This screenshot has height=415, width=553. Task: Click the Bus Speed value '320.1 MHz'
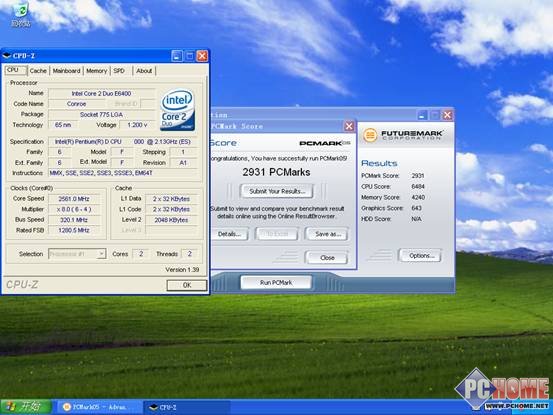pyautogui.click(x=74, y=220)
